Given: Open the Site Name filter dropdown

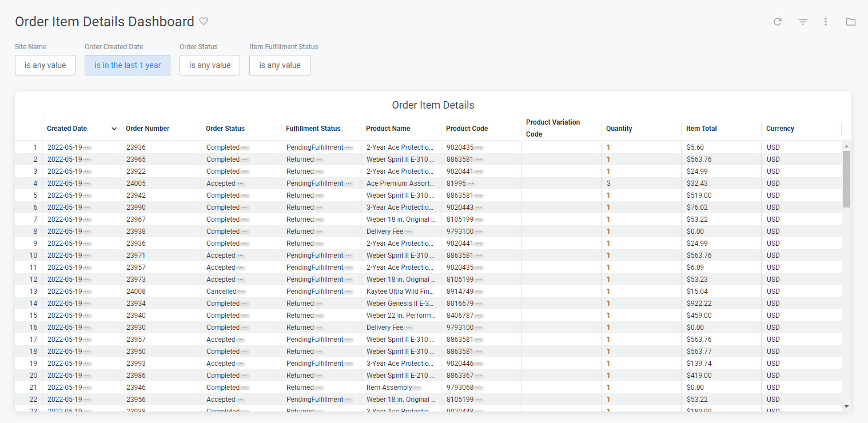Looking at the screenshot, I should point(45,65).
